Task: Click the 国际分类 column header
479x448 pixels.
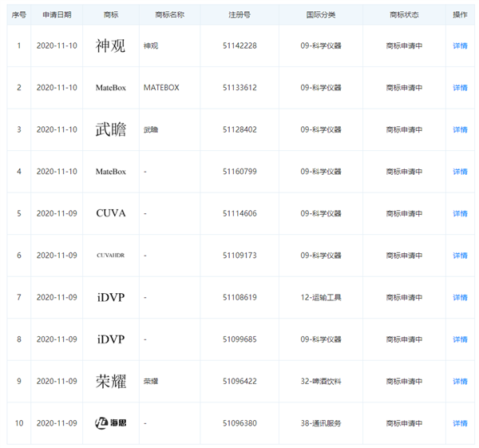Action: click(320, 15)
